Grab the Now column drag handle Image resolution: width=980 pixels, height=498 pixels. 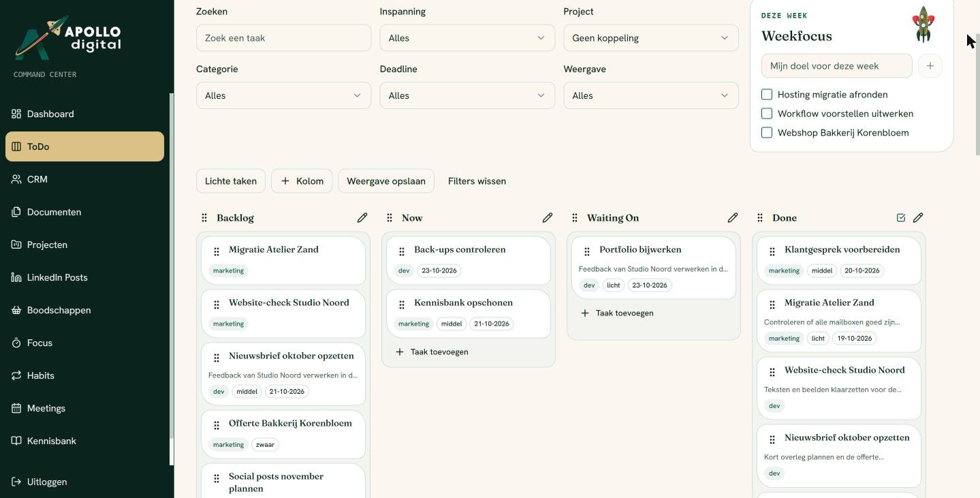tap(390, 218)
